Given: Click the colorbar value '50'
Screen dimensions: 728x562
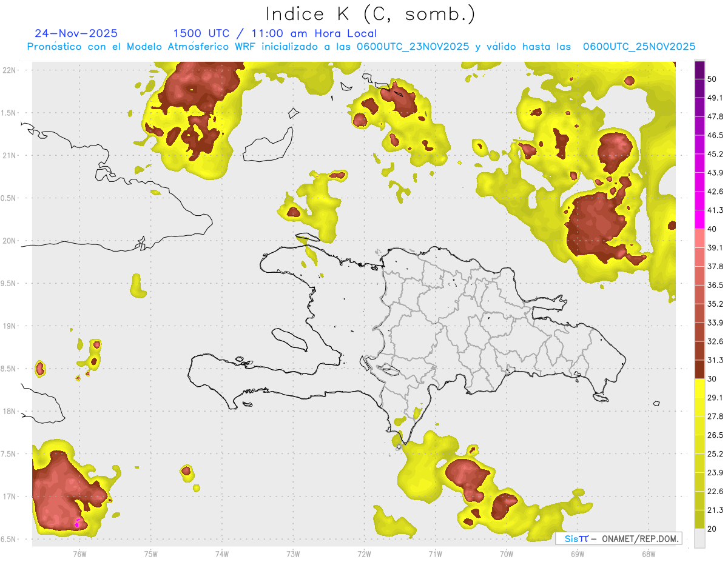Looking at the screenshot, I should 712,79.
